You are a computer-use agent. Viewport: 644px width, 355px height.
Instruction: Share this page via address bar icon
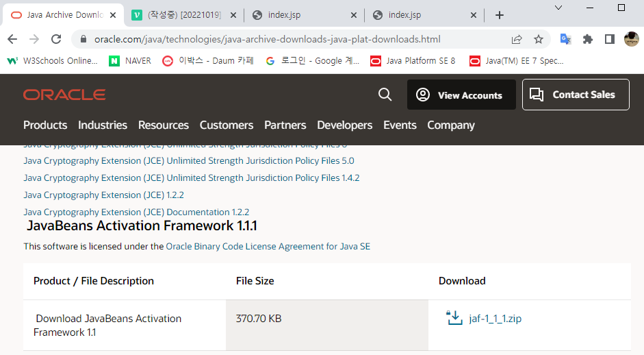pos(517,39)
